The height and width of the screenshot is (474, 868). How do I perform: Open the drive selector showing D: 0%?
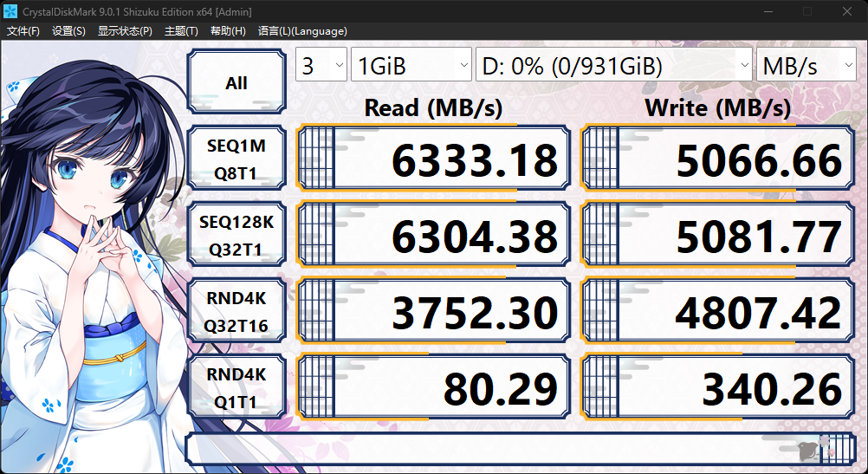click(x=614, y=65)
